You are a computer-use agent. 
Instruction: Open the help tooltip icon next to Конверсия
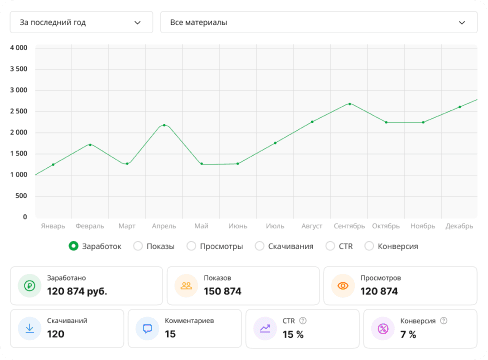444,321
